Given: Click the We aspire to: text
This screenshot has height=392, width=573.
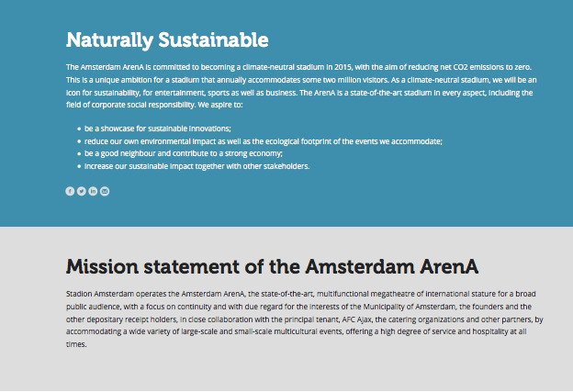Looking at the screenshot, I should 220,105.
